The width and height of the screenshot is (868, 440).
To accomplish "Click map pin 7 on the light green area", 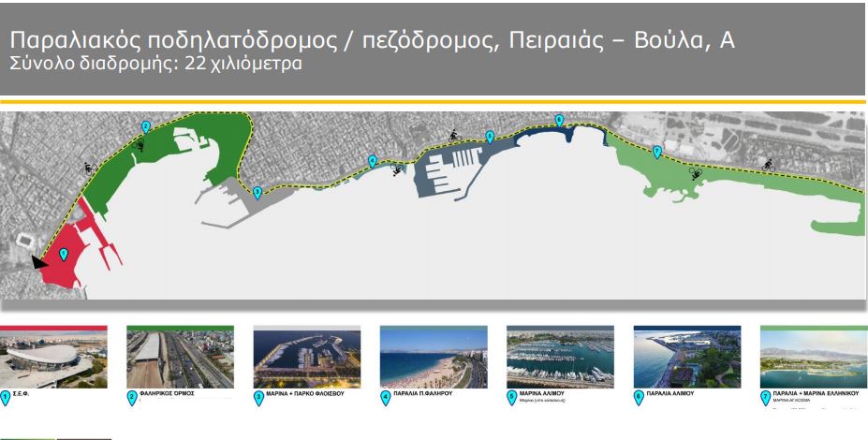I will tap(656, 152).
